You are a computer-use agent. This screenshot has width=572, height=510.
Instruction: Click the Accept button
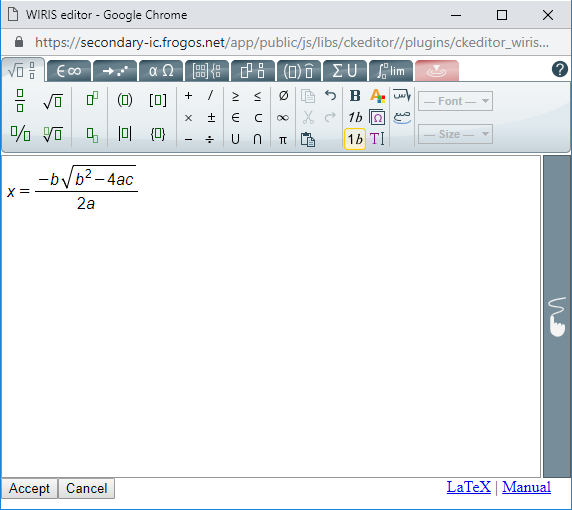click(29, 488)
